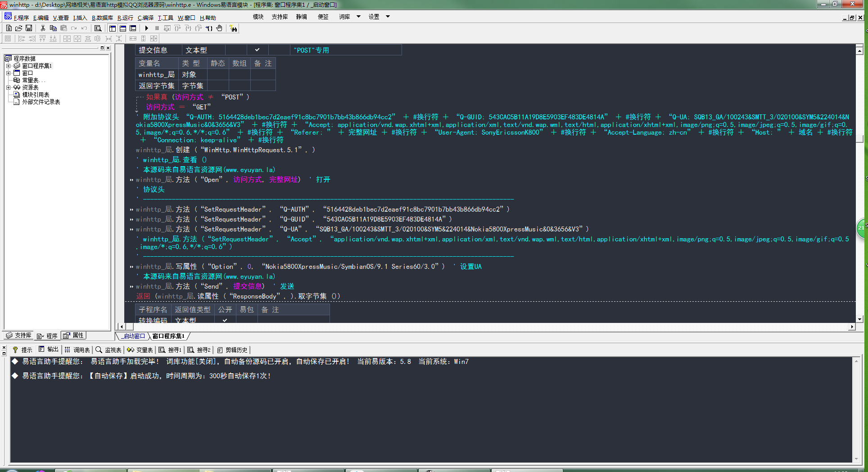Image resolution: width=868 pixels, height=472 pixels.
Task: Switch to the 剪辑历史 tab
Action: tap(232, 350)
